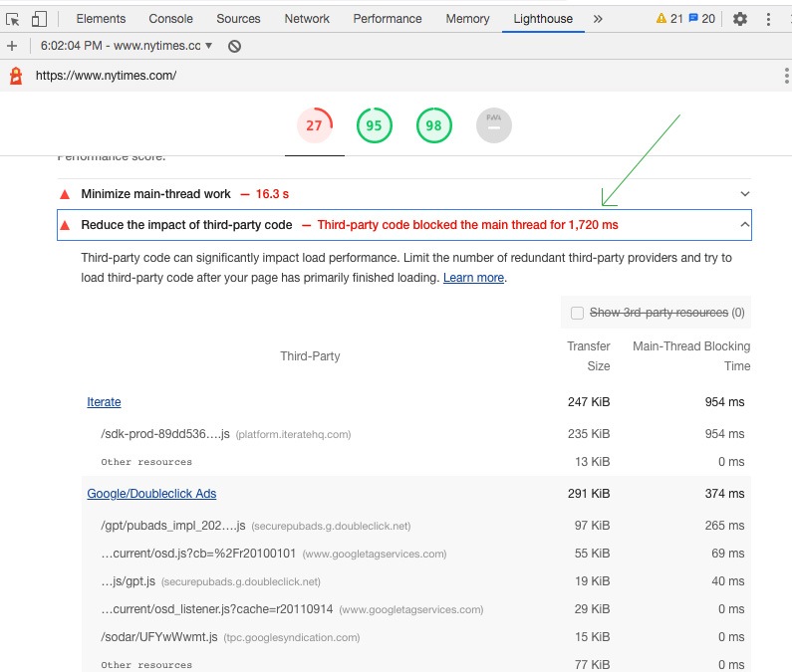Viewport: 792px width, 672px height.
Task: Click the Third-Party column header
Action: coord(310,356)
